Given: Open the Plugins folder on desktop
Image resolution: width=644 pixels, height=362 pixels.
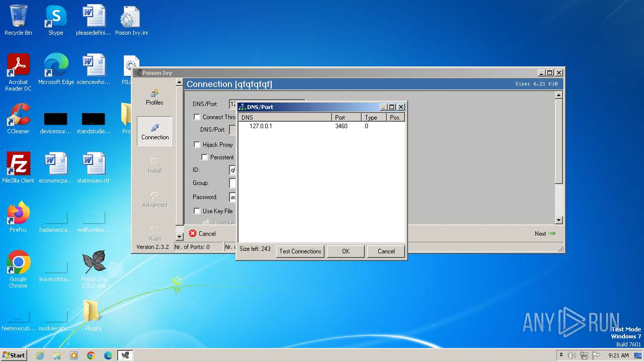Looking at the screenshot, I should (94, 316).
